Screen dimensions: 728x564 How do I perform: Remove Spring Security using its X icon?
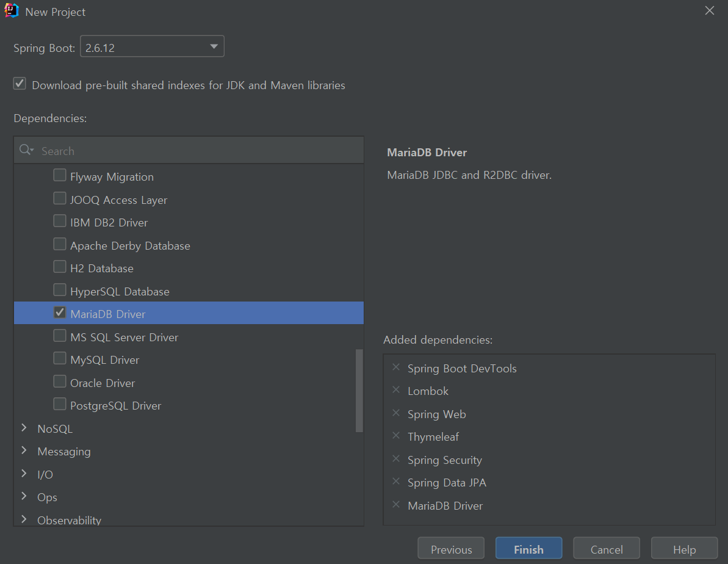point(396,458)
